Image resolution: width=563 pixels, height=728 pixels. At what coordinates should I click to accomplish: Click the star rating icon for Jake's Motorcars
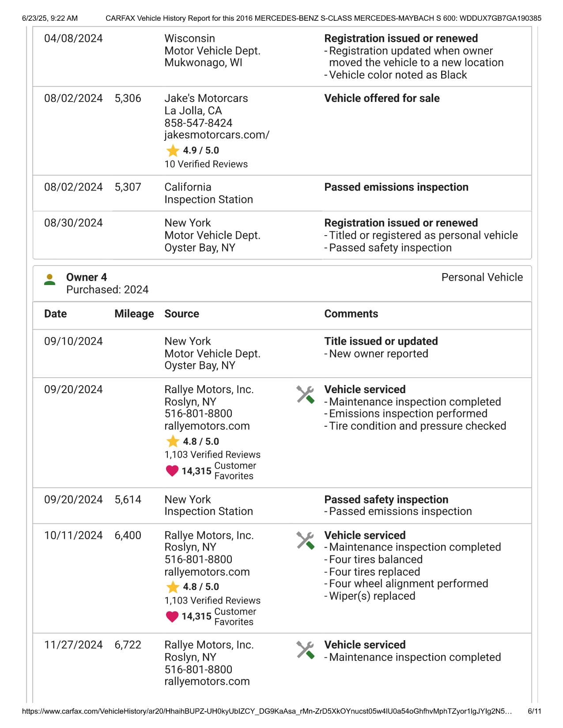pyautogui.click(x=173, y=151)
